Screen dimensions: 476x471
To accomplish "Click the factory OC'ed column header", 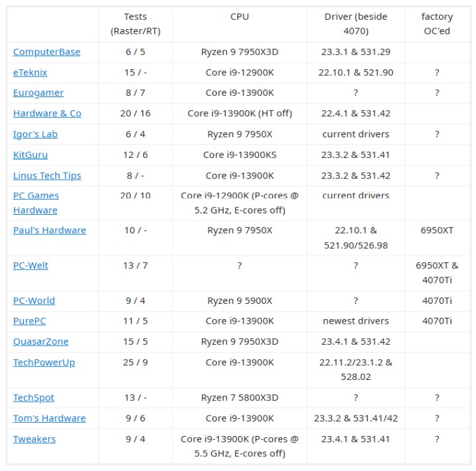I will pyautogui.click(x=437, y=24).
